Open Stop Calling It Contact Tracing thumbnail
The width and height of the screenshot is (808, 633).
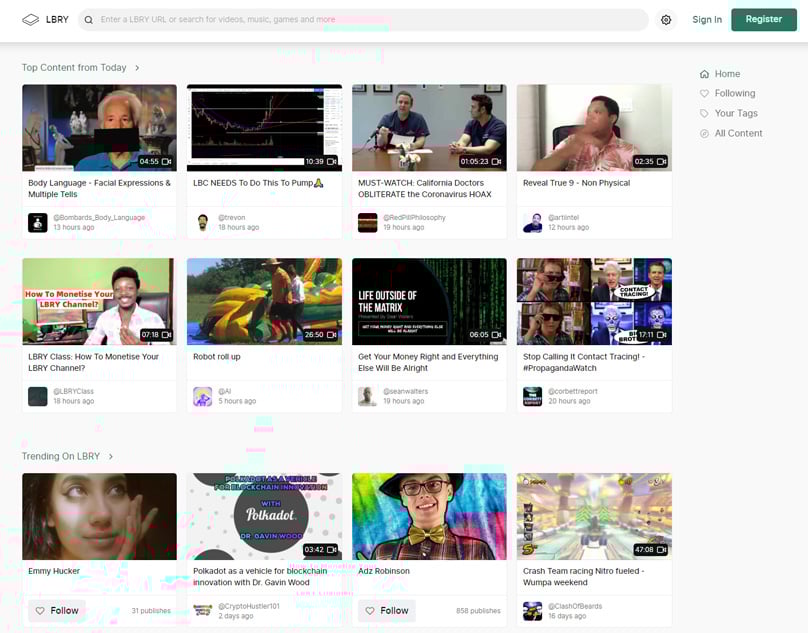coord(594,302)
